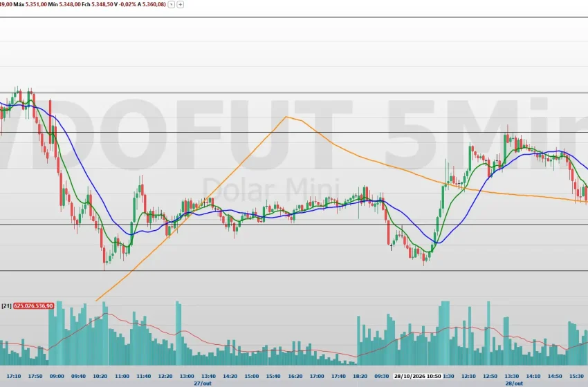The width and height of the screenshot is (588, 387).
Task: Select the 09:00 time label on the axis
Action: click(x=57, y=376)
